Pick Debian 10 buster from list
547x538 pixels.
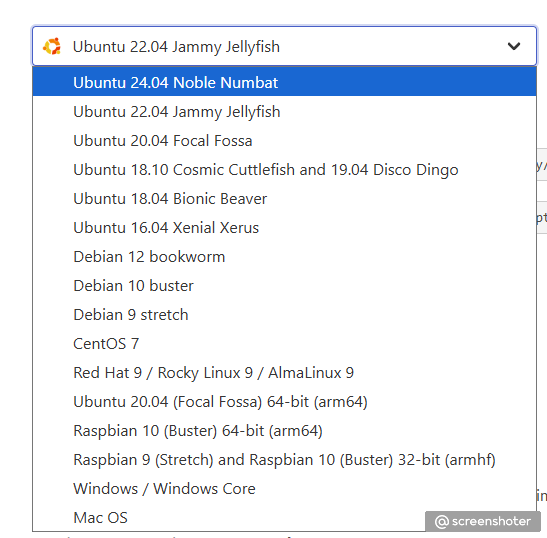click(x=284, y=285)
